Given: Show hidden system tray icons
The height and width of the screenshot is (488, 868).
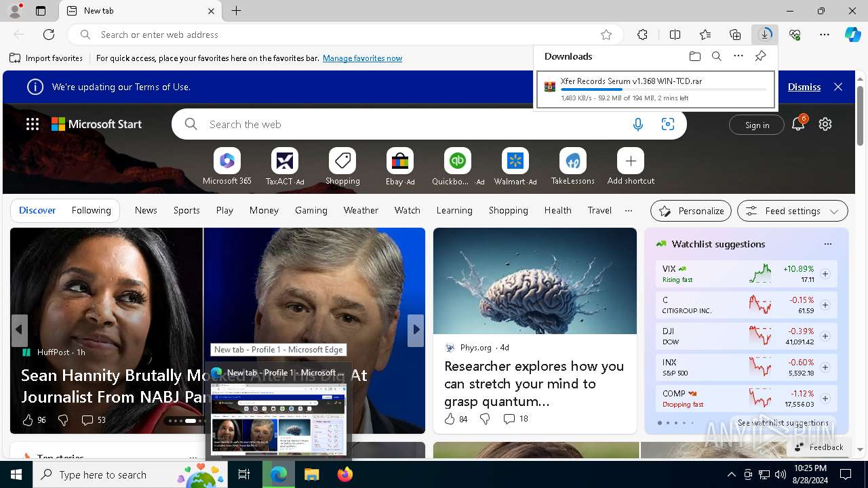Looking at the screenshot, I should 731,474.
